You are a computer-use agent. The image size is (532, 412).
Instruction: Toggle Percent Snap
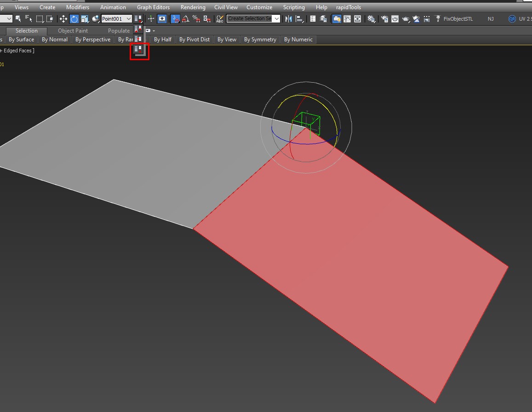pyautogui.click(x=196, y=19)
